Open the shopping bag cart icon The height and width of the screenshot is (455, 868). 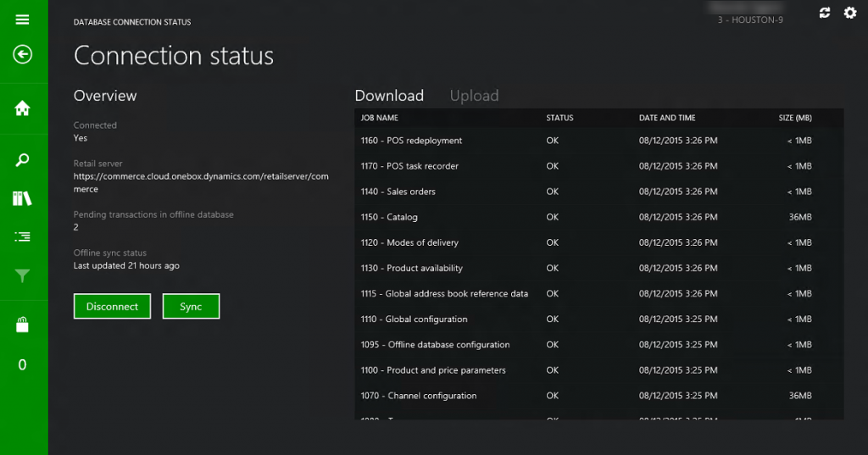click(x=23, y=325)
